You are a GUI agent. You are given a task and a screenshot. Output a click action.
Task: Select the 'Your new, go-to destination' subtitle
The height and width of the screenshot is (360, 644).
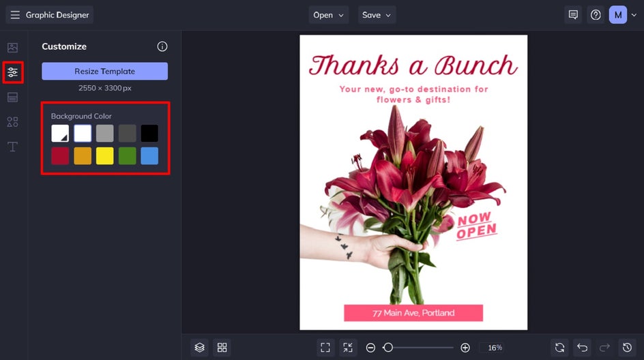413,94
